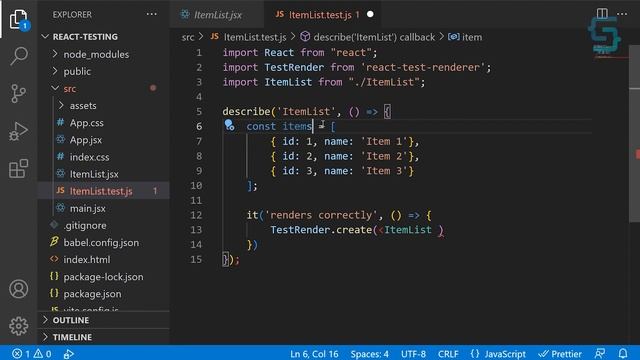Screen dimensions: 640x360
Task: Select ItemList.test.js in the explorer tree
Action: [101, 191]
